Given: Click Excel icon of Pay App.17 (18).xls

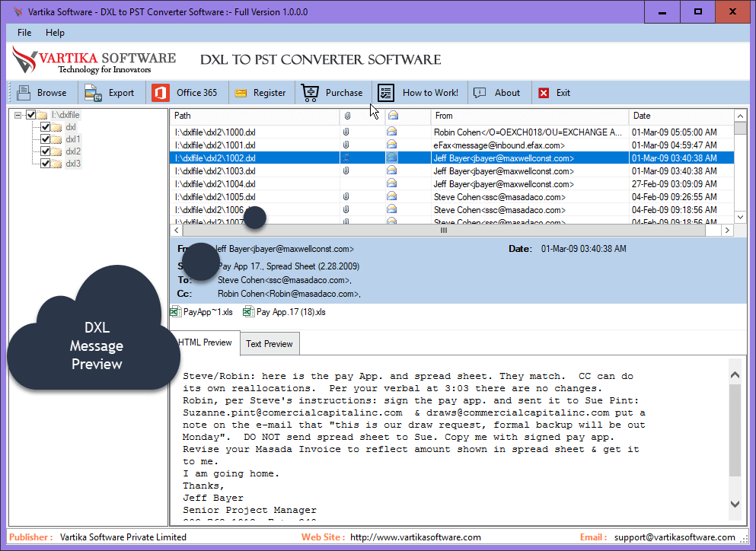Looking at the screenshot, I should coord(249,312).
